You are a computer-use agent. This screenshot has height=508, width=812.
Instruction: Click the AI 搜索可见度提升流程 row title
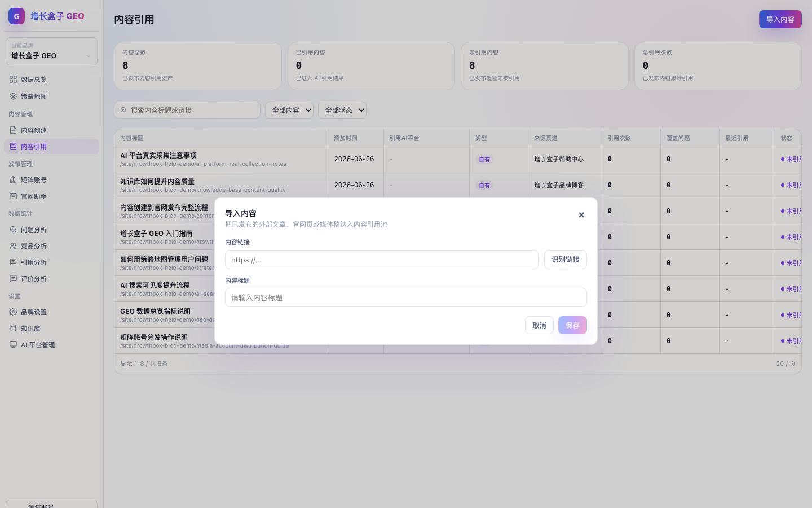point(155,285)
